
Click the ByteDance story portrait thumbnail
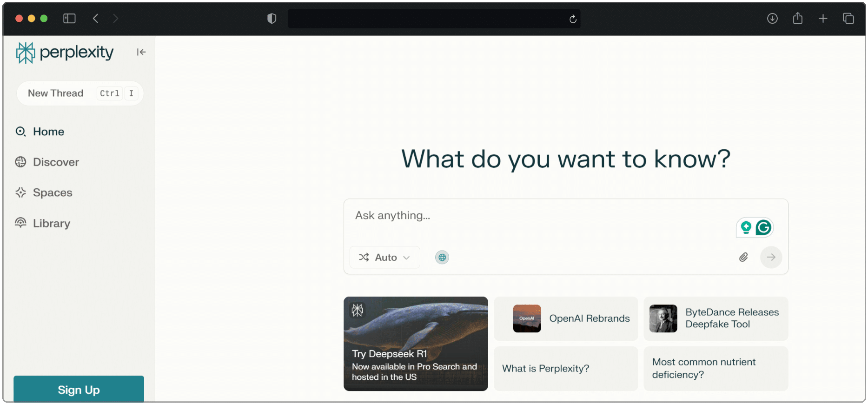663,318
